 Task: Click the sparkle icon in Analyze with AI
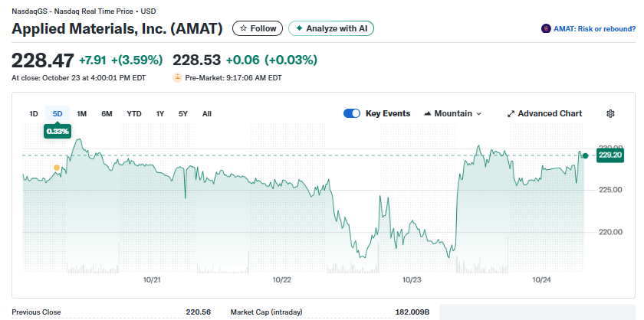pyautogui.click(x=299, y=28)
